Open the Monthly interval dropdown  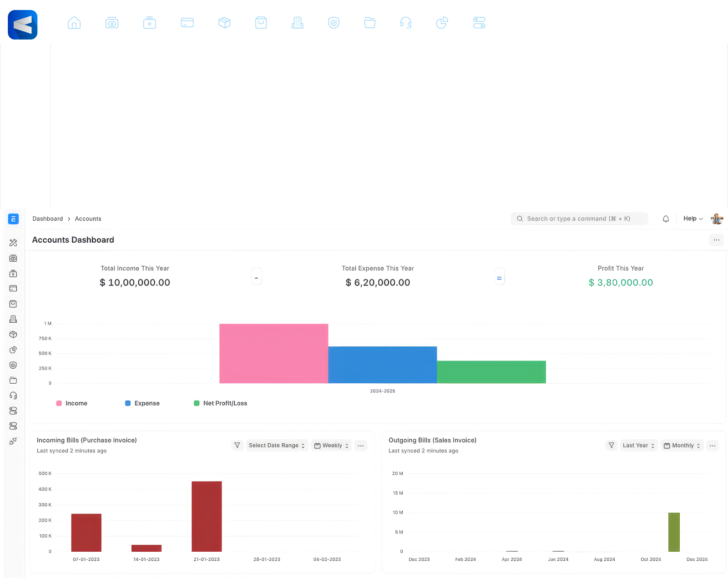click(682, 446)
